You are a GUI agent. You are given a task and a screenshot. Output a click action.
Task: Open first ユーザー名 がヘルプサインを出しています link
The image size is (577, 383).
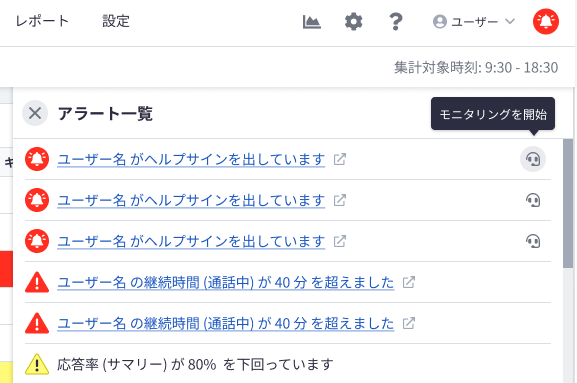point(191,159)
